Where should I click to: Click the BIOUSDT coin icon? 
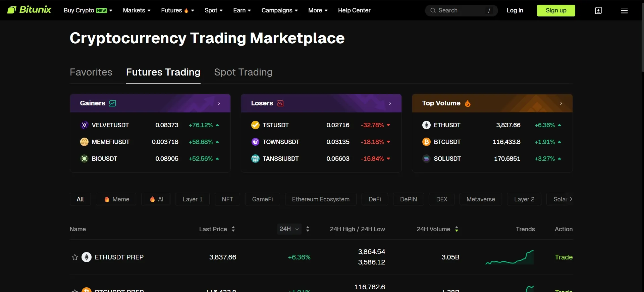[x=84, y=159]
